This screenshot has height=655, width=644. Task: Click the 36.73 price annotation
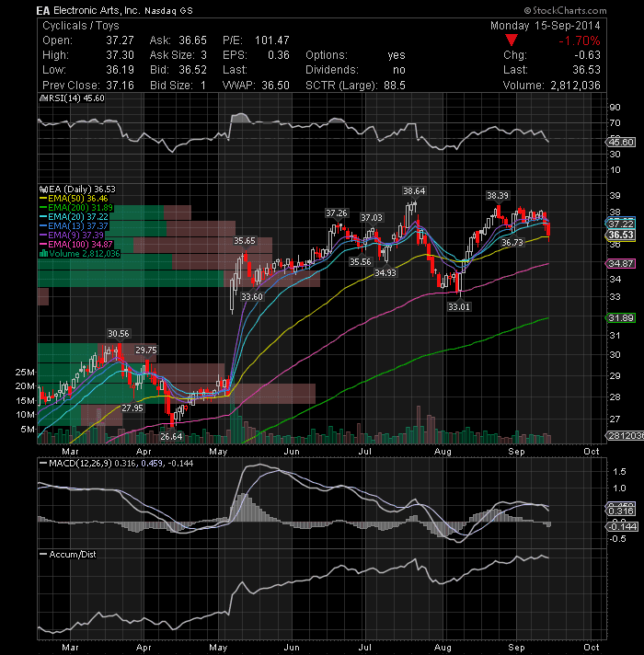click(x=512, y=242)
